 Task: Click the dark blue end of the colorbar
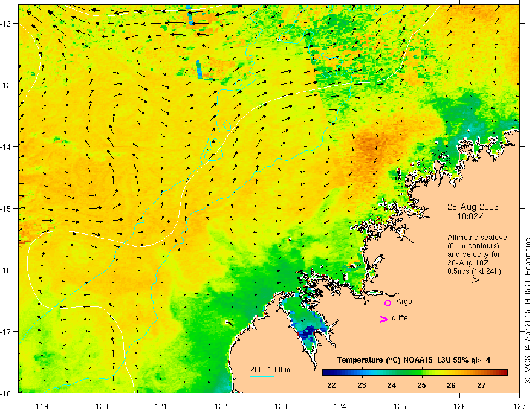tap(326, 373)
